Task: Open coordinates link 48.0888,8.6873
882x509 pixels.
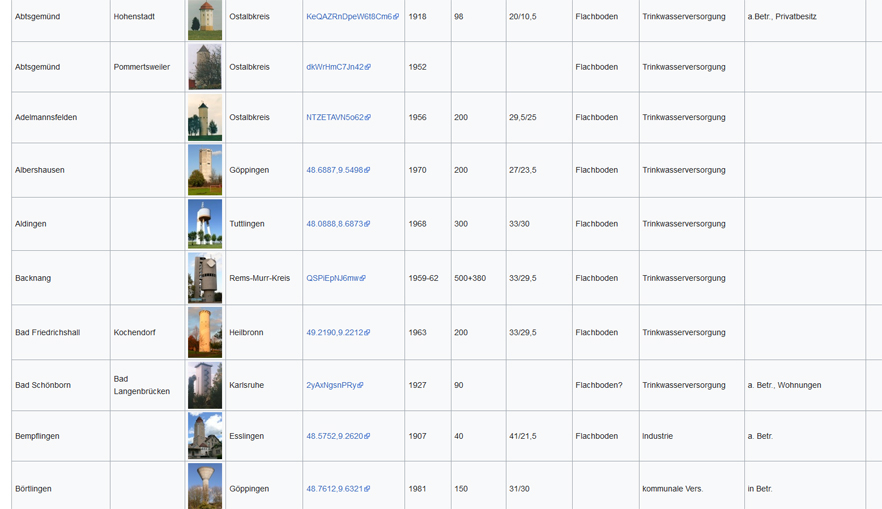Action: tap(338, 224)
